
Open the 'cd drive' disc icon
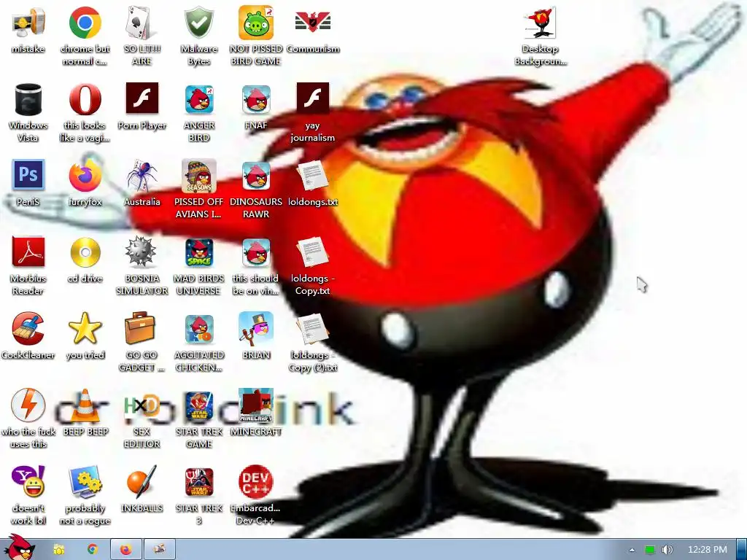pos(85,252)
